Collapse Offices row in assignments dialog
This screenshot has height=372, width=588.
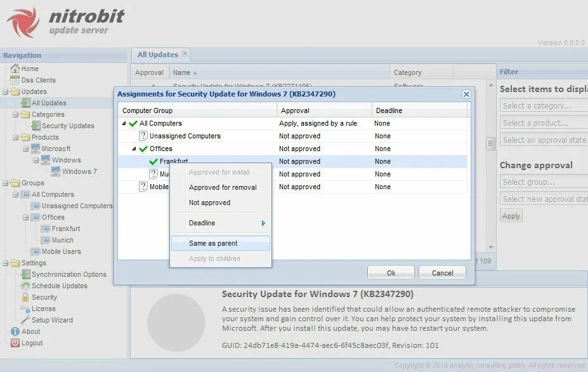pyautogui.click(x=134, y=149)
